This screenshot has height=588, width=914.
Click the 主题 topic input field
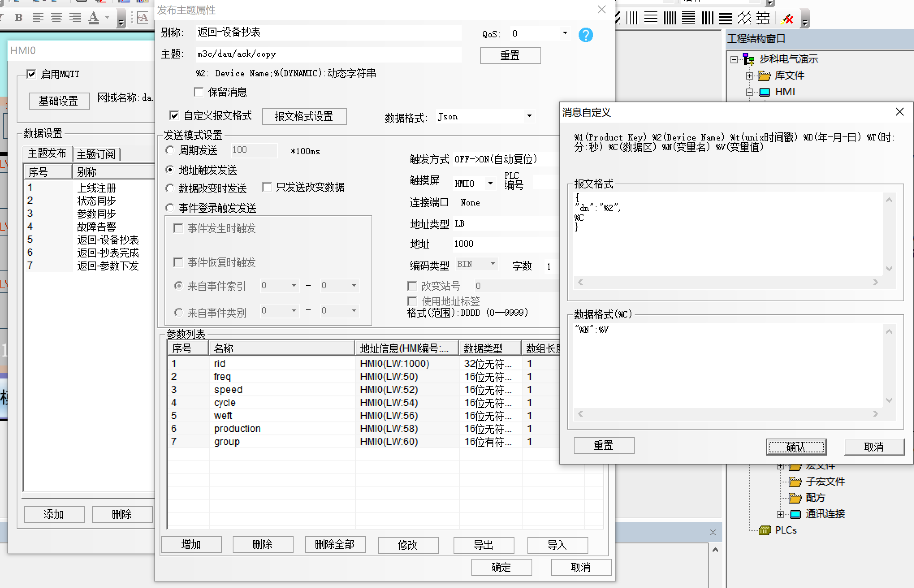pyautogui.click(x=328, y=54)
